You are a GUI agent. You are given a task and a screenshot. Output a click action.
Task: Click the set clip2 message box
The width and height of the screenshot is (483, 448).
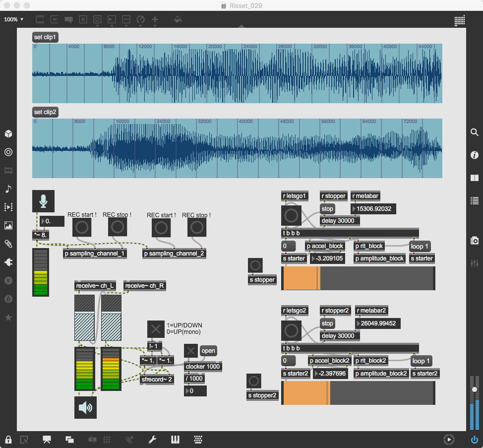pos(45,112)
